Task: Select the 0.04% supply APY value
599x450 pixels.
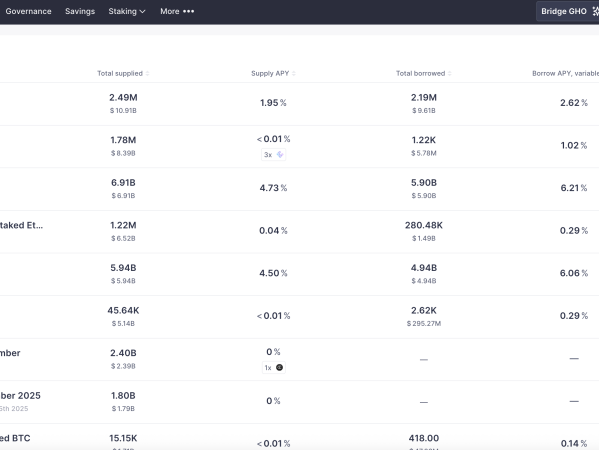Action: pos(273,231)
